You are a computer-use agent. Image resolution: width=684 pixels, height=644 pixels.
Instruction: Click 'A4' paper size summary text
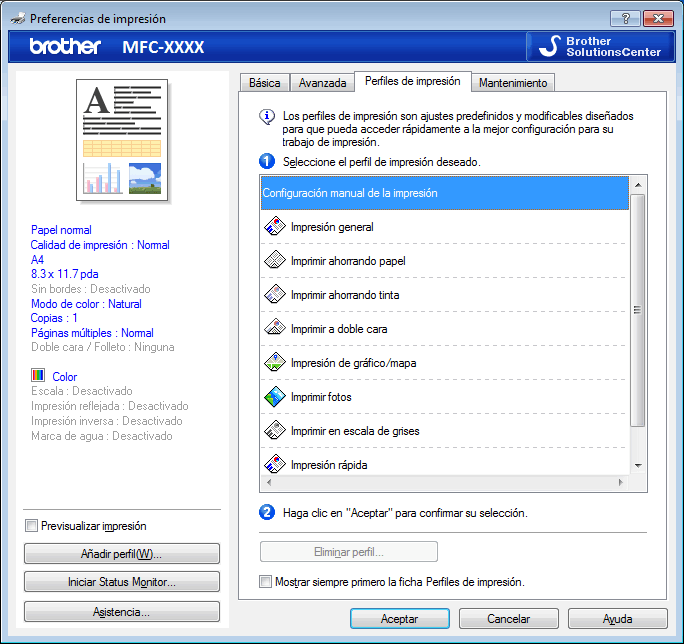coord(38,260)
